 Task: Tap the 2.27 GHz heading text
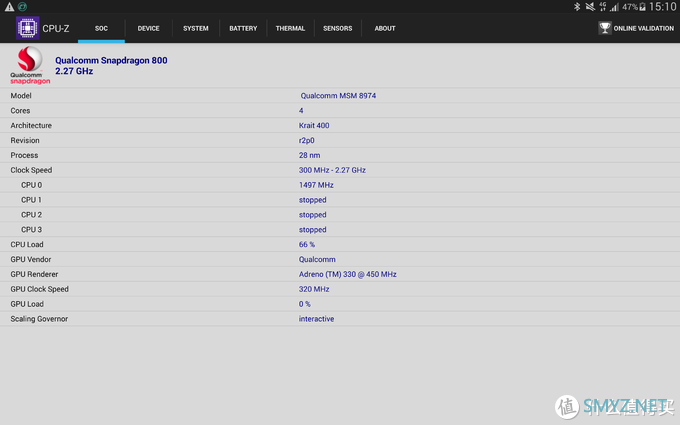tap(74, 71)
